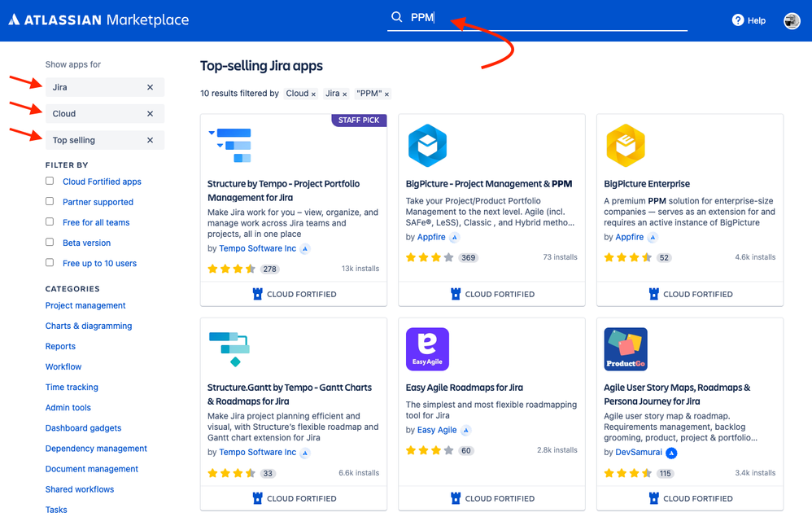
Task: Enable the Partner supported checkbox
Action: click(x=50, y=201)
